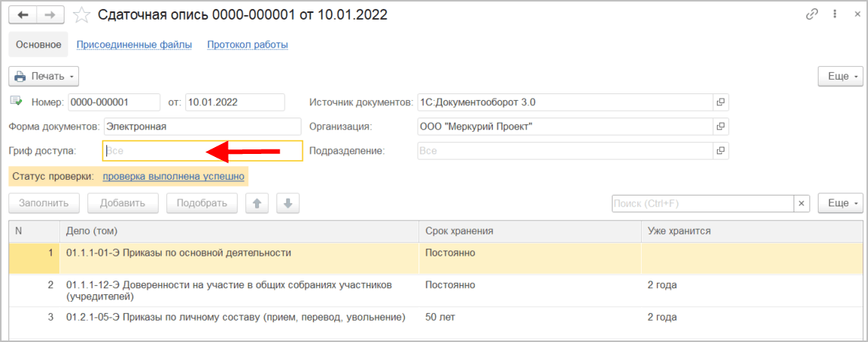Click the back navigation arrow
Image resolution: width=868 pixels, height=342 pixels.
[x=23, y=15]
